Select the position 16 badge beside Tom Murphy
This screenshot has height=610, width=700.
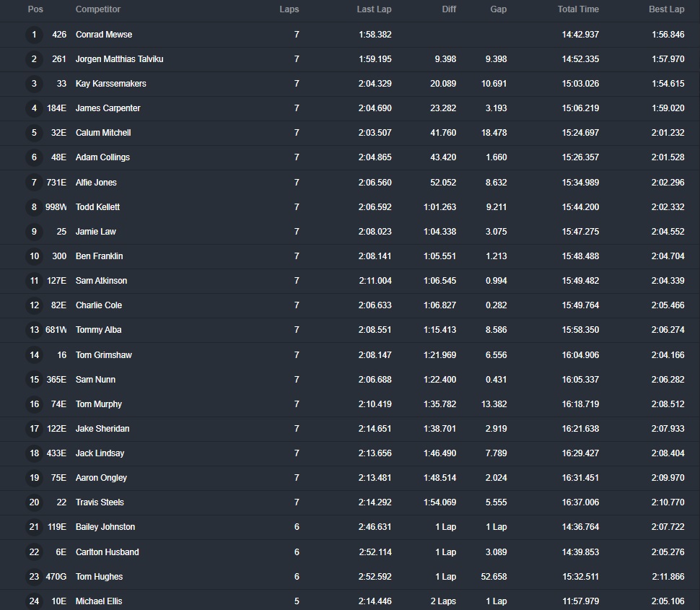[x=34, y=404]
